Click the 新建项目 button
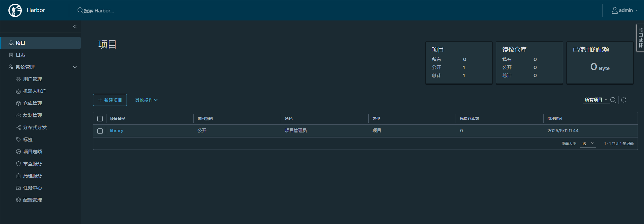644x224 pixels. coord(110,100)
